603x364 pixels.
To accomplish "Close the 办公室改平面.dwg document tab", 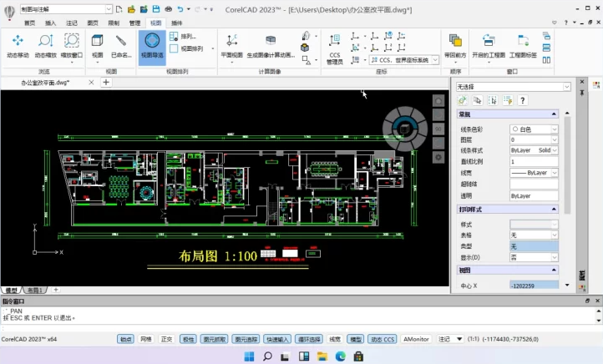I will [x=91, y=83].
